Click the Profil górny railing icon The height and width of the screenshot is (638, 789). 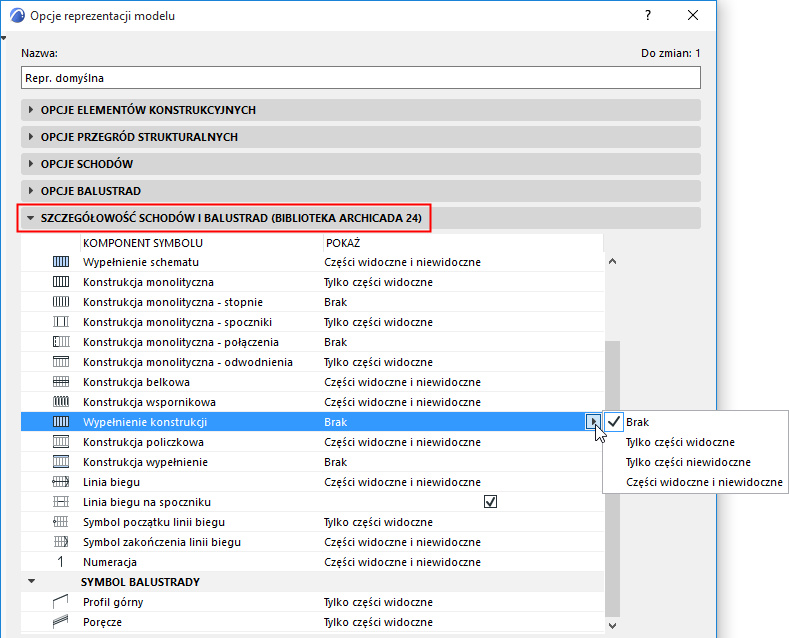click(x=60, y=602)
